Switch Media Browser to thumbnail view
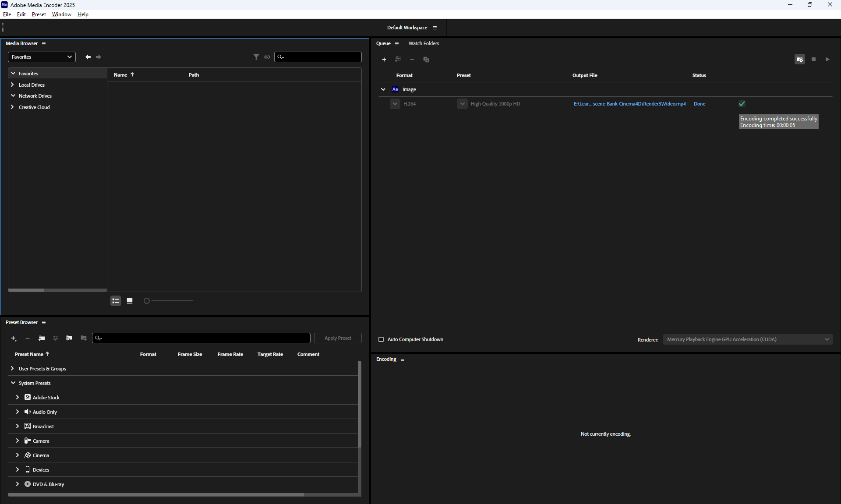The height and width of the screenshot is (504, 841). click(x=130, y=301)
